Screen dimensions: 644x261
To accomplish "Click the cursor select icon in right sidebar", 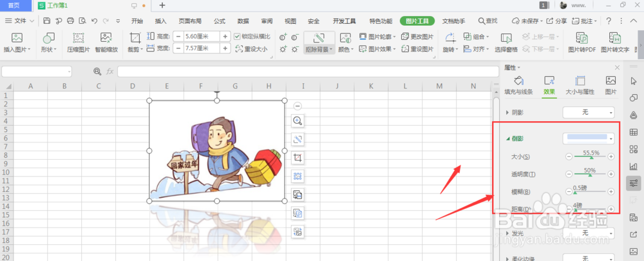I will point(633,81).
